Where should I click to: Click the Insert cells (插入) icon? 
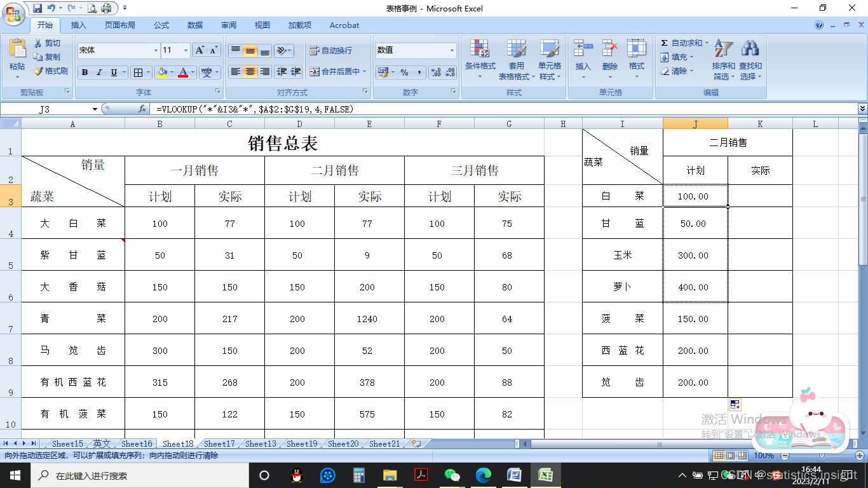[x=583, y=49]
